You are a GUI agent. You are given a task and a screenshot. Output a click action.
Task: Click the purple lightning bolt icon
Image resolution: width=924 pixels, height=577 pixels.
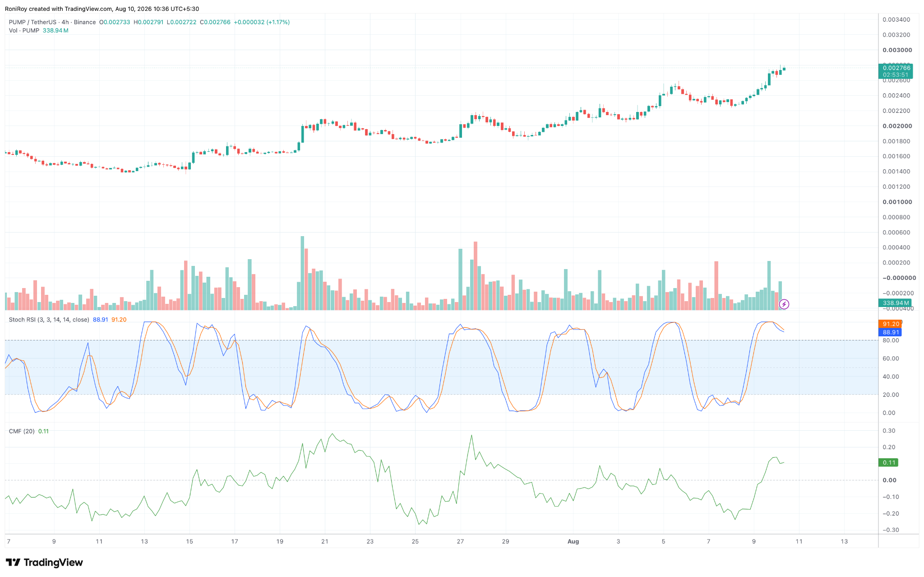point(784,304)
